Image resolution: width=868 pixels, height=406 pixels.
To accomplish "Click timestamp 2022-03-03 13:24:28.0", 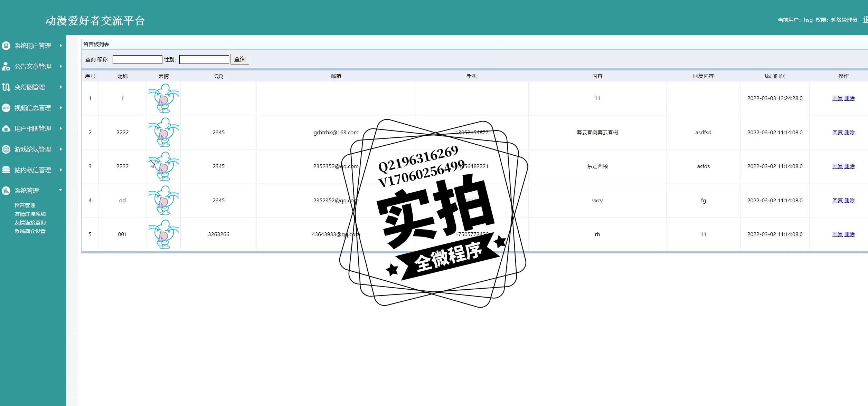I will [775, 98].
